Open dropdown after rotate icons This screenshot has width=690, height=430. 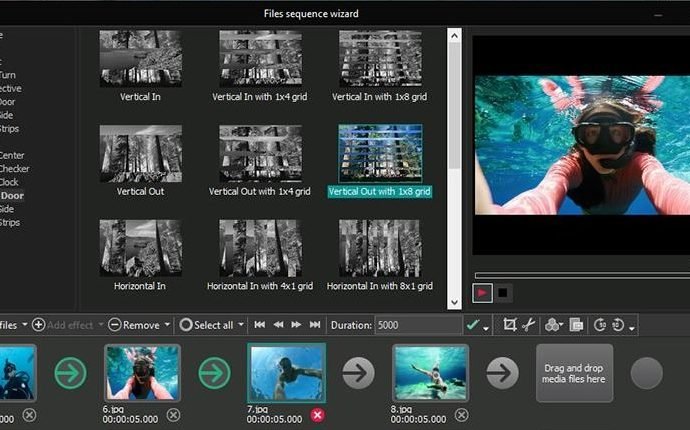coord(632,328)
